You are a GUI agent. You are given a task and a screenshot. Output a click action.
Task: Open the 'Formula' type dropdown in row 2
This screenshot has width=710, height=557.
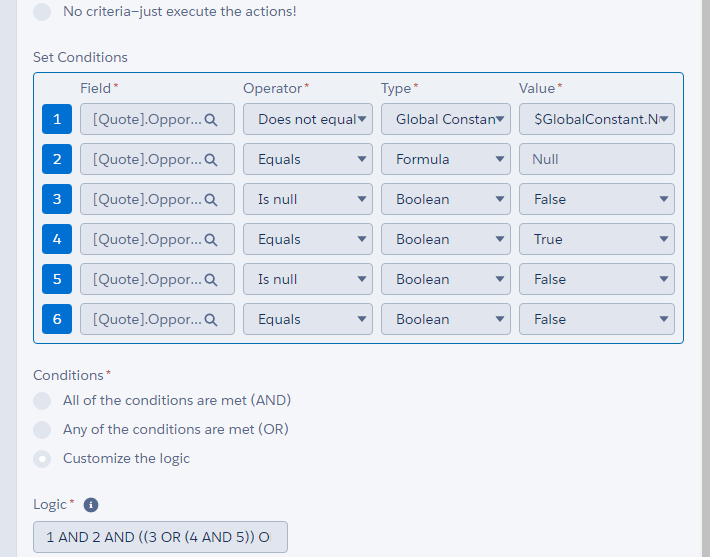coord(446,159)
